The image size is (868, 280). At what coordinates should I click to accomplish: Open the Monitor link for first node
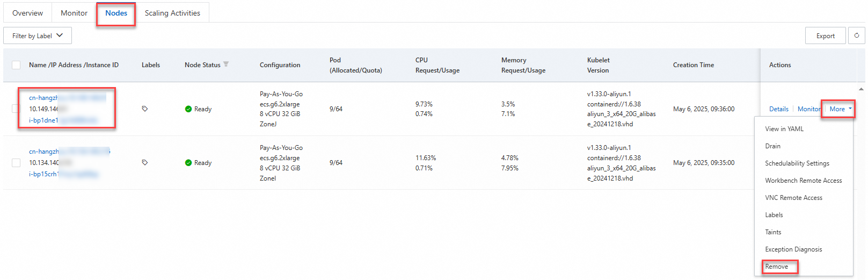808,109
